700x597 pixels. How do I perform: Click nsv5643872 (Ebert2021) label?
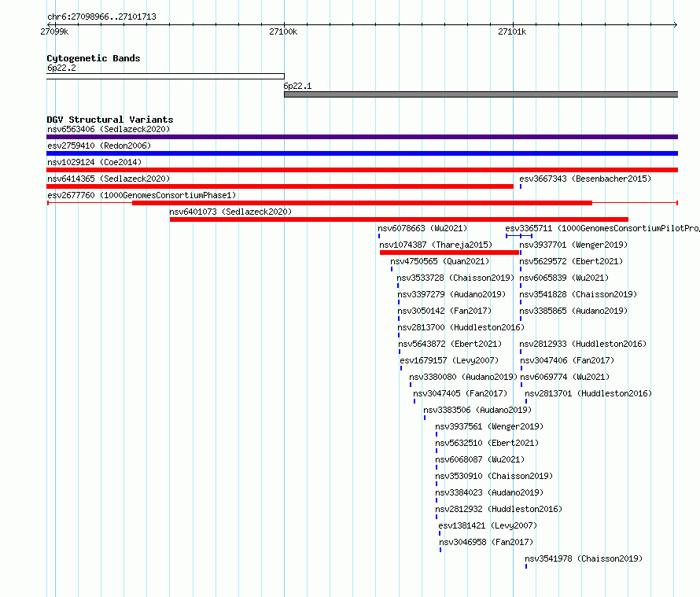click(450, 344)
